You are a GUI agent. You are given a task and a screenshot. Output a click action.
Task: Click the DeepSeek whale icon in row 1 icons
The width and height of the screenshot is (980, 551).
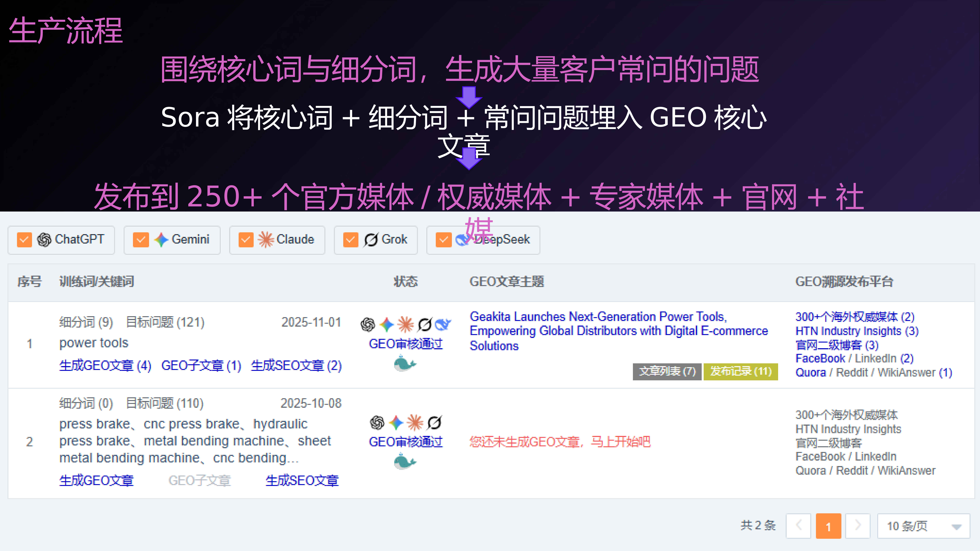coord(443,324)
